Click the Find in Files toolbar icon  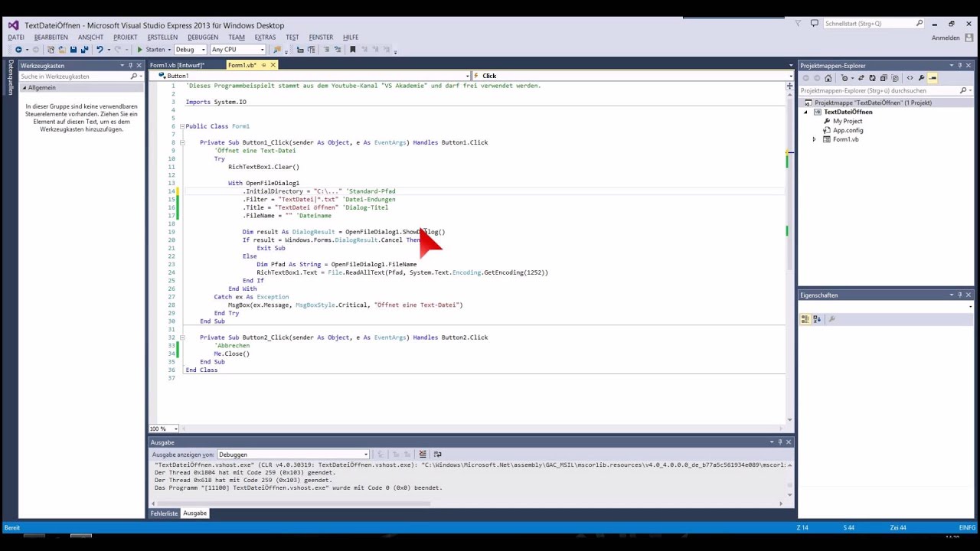pos(277,50)
